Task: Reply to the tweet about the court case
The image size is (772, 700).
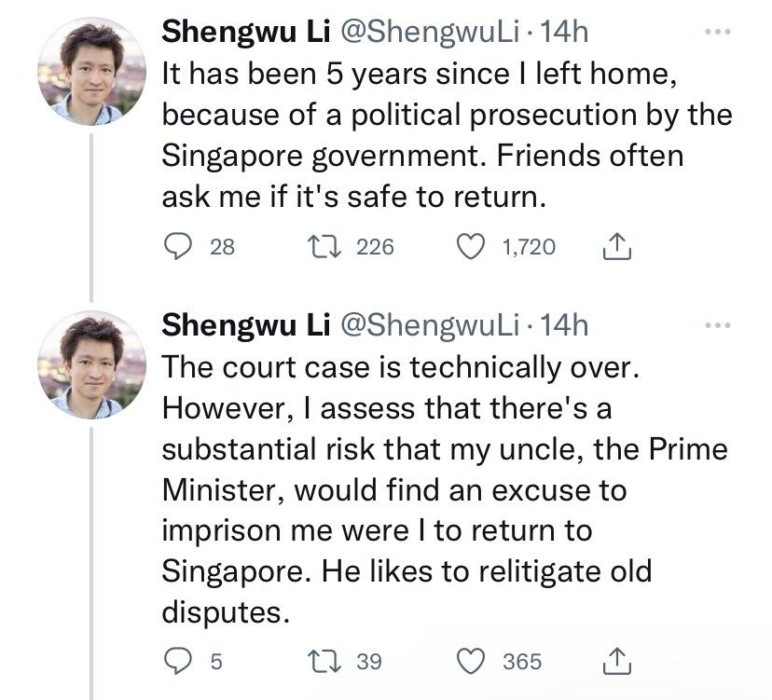Action: point(177,661)
